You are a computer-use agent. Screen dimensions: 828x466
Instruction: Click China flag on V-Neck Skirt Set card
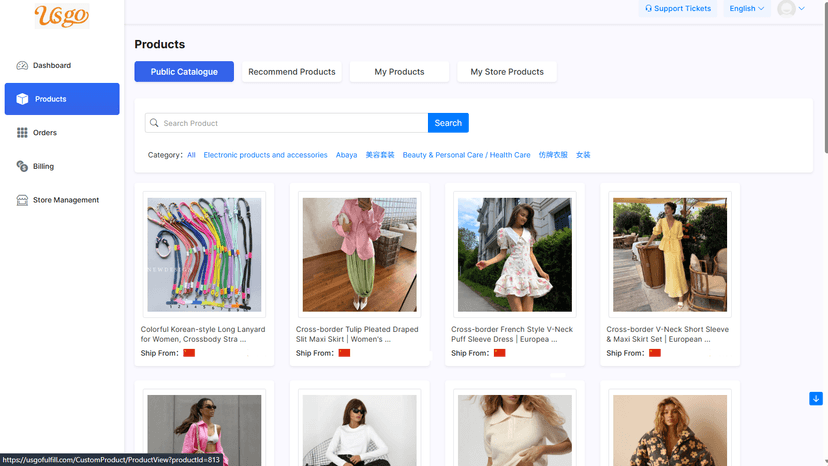(x=655, y=353)
